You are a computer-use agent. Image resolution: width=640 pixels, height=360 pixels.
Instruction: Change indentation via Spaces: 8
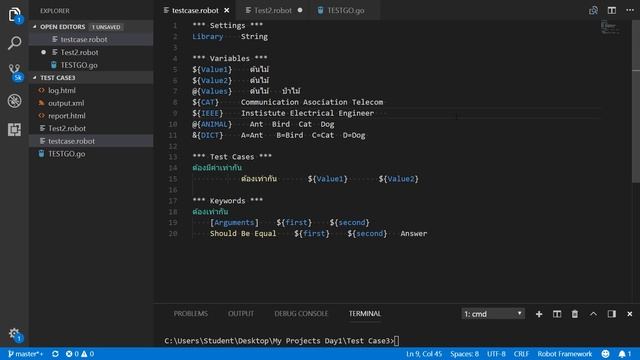(x=464, y=354)
